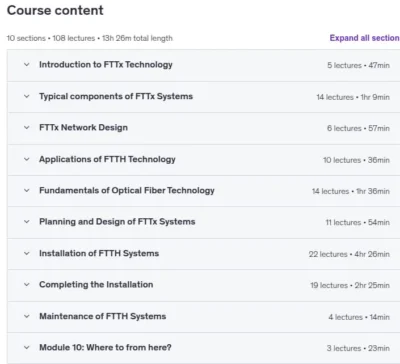Click chevron next to Planning and Design
The height and width of the screenshot is (364, 400).
pos(27,222)
